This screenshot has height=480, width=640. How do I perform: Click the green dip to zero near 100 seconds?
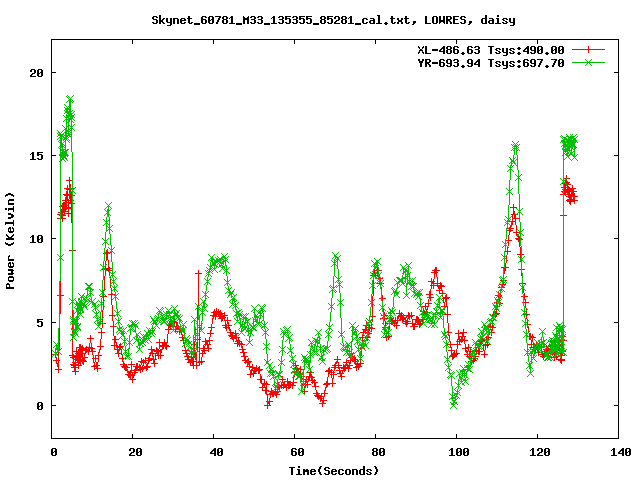(x=453, y=404)
